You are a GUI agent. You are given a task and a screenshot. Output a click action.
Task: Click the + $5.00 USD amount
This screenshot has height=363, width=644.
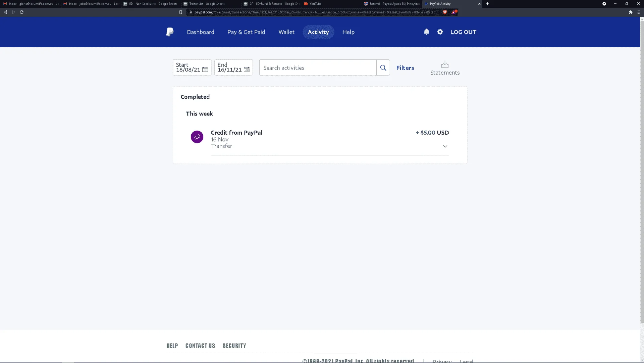(432, 133)
